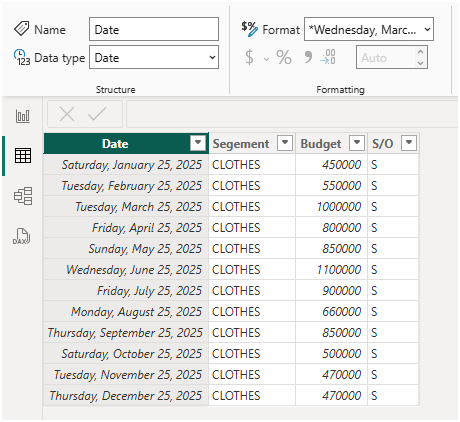The height and width of the screenshot is (422, 460).
Task: Click Budget value 500000
Action: [331, 354]
